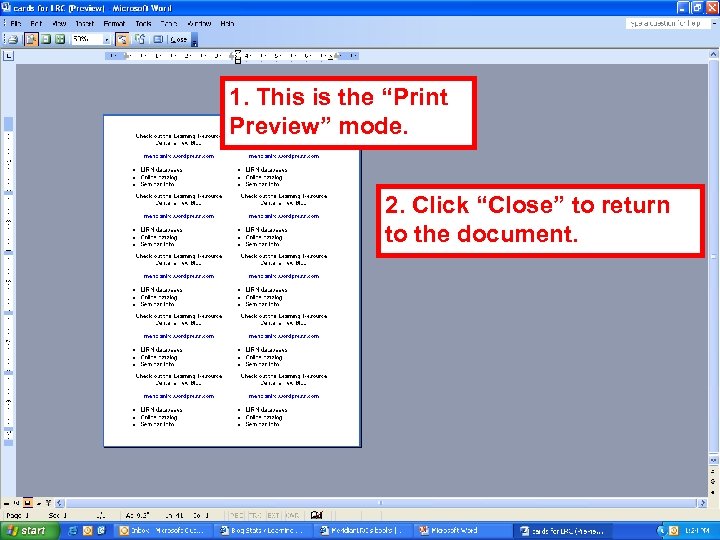Click Close to leave Print Preview
Image resolution: width=720 pixels, height=540 pixels.
[179, 40]
